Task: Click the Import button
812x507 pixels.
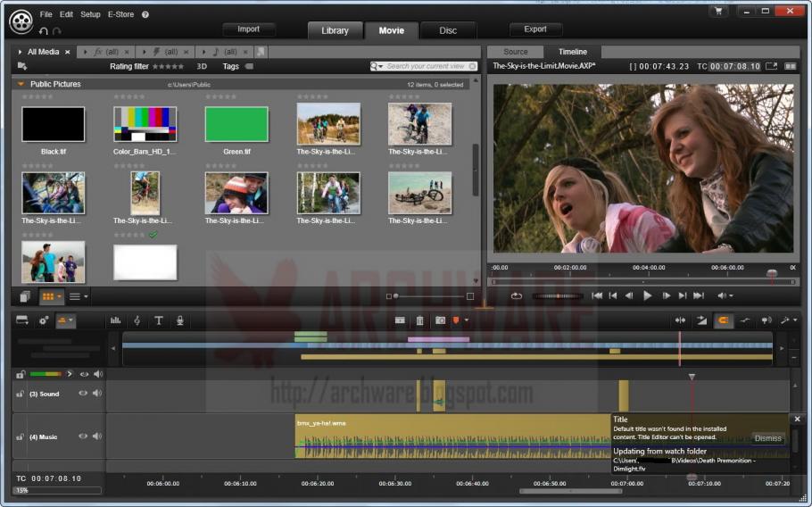Action: [249, 29]
